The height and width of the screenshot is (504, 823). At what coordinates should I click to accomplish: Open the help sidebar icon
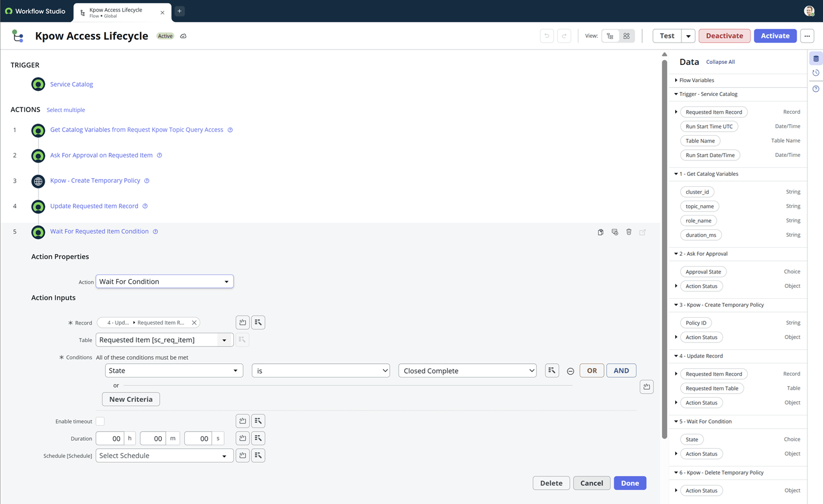point(816,89)
